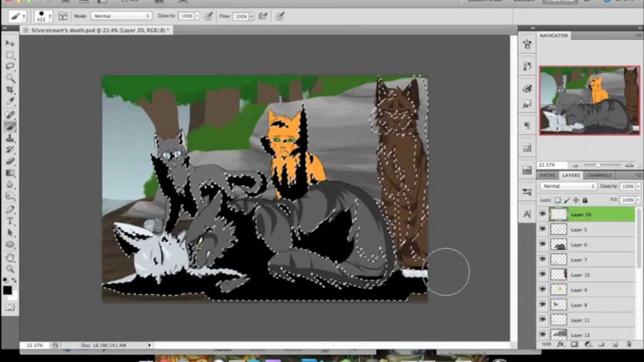Open the tool preset picker
This screenshot has height=362, width=644.
(17, 16)
